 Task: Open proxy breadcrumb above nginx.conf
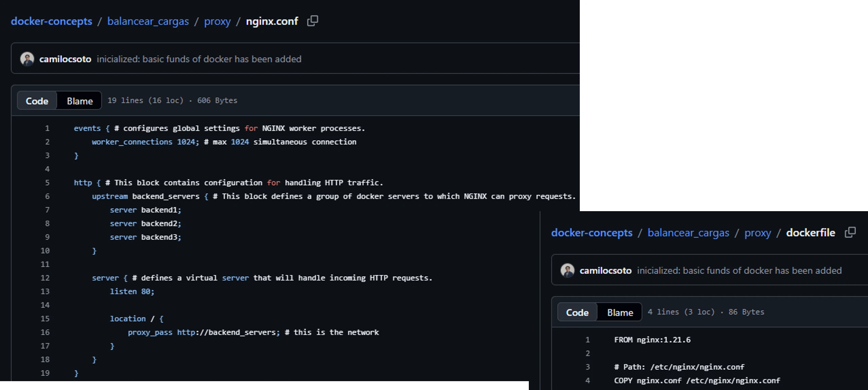tap(217, 21)
